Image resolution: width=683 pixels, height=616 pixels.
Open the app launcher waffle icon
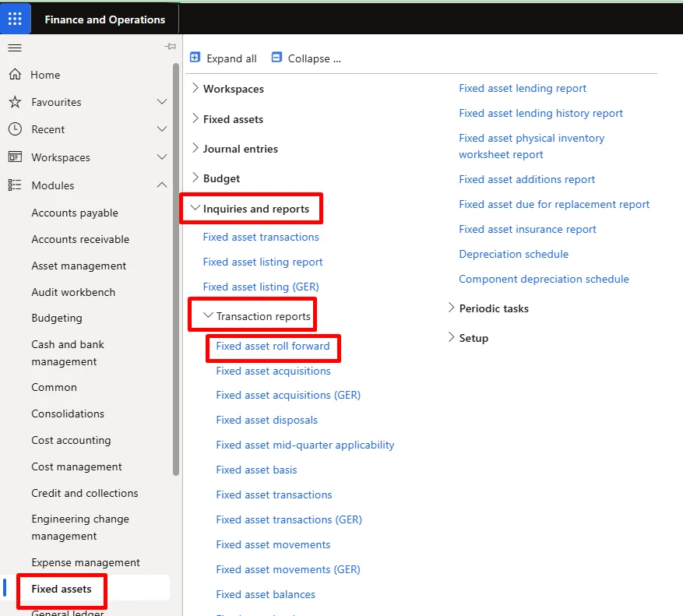15,18
